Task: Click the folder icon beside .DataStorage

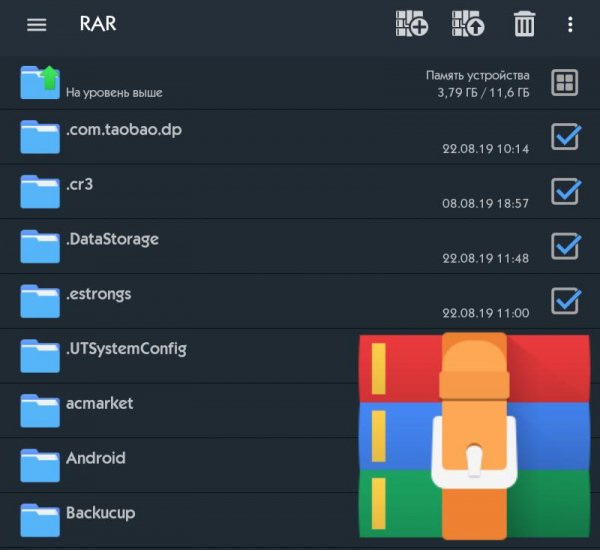Action: (40, 246)
